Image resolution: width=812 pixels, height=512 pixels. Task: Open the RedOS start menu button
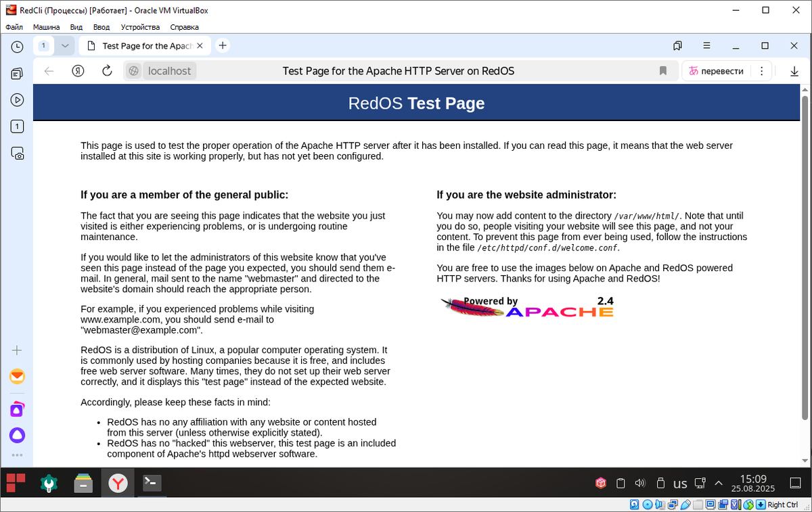point(16,483)
